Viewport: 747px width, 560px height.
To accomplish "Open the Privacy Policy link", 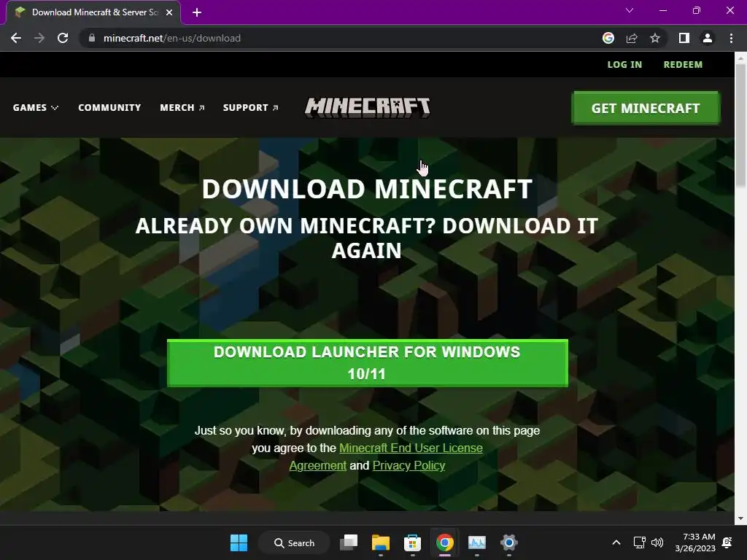I will [x=409, y=466].
